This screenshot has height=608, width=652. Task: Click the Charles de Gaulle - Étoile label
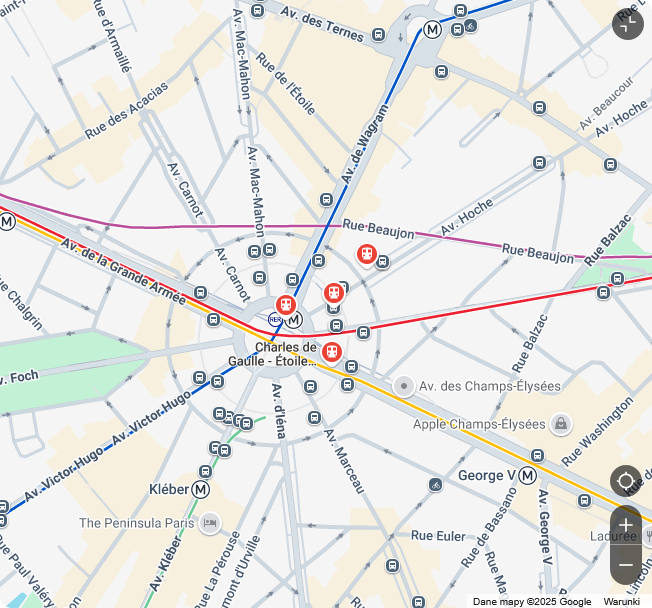point(274,354)
